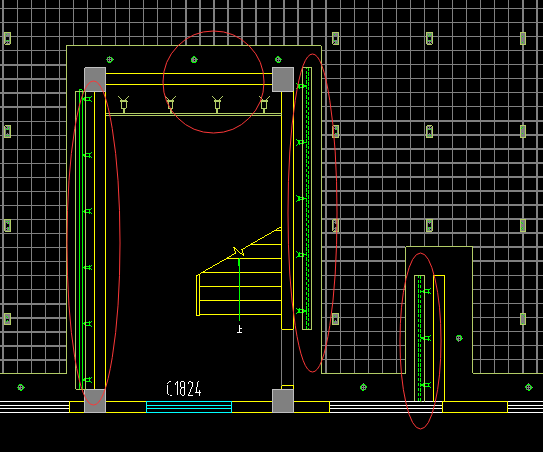Select the topmost green fixture in the right tall ellipse
Viewport: 543px width, 452px height.
tap(301, 86)
